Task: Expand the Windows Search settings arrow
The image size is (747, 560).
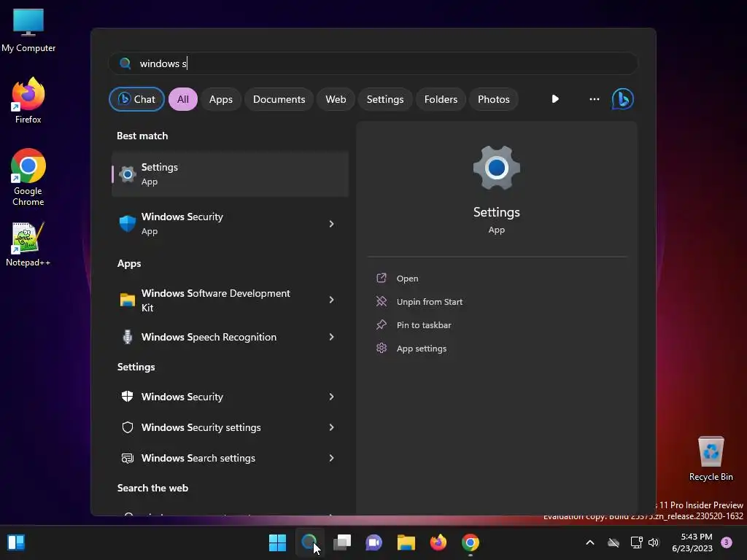Action: coord(332,458)
